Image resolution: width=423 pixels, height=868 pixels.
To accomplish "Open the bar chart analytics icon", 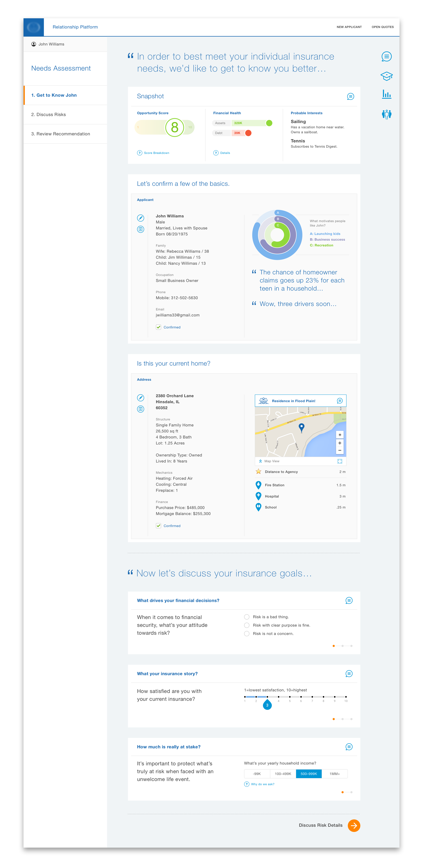I will (386, 94).
